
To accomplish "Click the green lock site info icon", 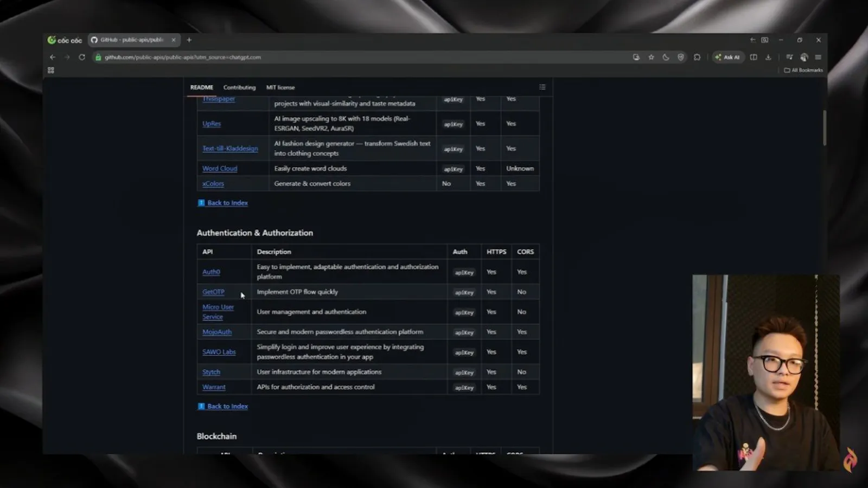I will pos(98,57).
